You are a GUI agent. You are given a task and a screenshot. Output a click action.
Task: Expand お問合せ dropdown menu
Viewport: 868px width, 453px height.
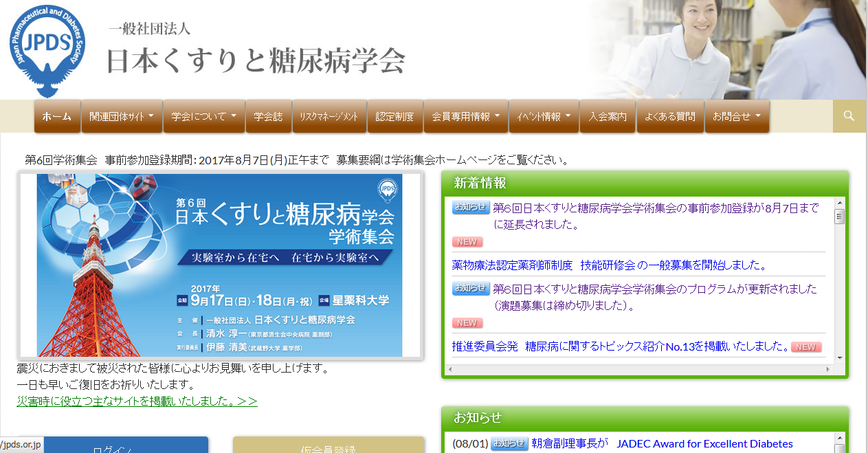point(737,117)
